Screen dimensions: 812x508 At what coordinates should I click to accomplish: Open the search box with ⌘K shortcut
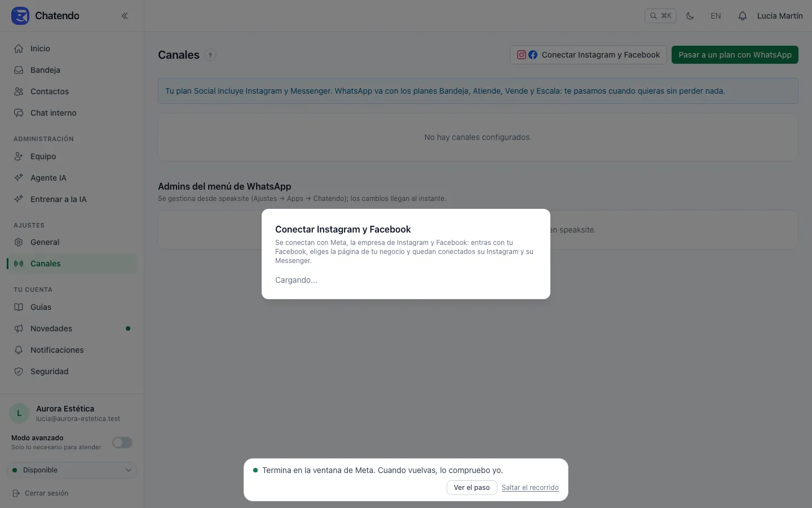coord(660,16)
